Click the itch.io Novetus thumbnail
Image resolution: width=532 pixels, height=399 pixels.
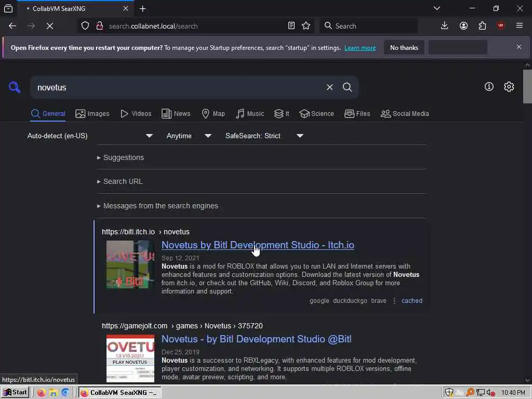[130, 264]
